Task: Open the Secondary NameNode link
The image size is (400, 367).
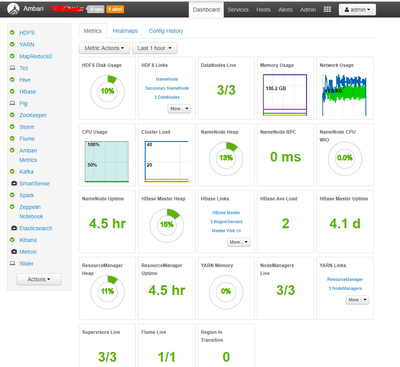Action: point(167,88)
